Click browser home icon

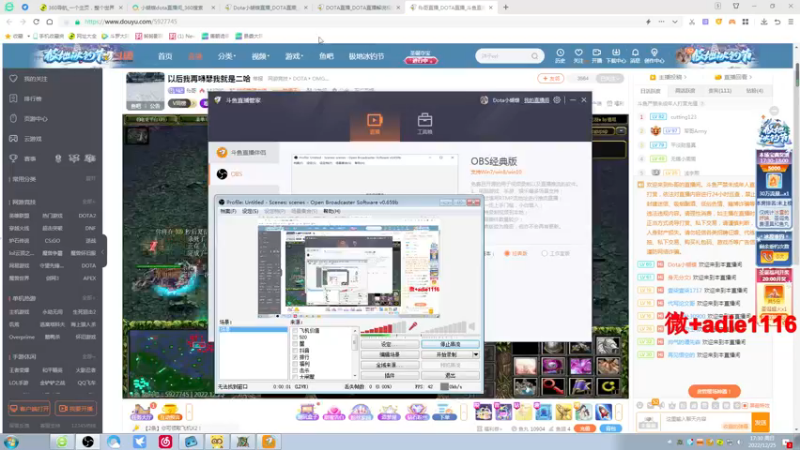pyautogui.click(x=49, y=22)
